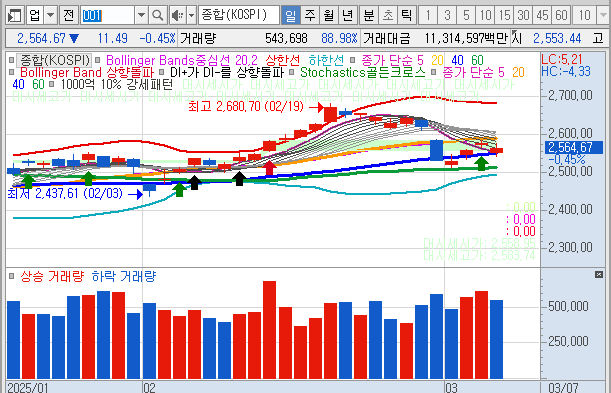
Task: Click the 하락 거래량 legend label
Action: pyautogui.click(x=124, y=276)
